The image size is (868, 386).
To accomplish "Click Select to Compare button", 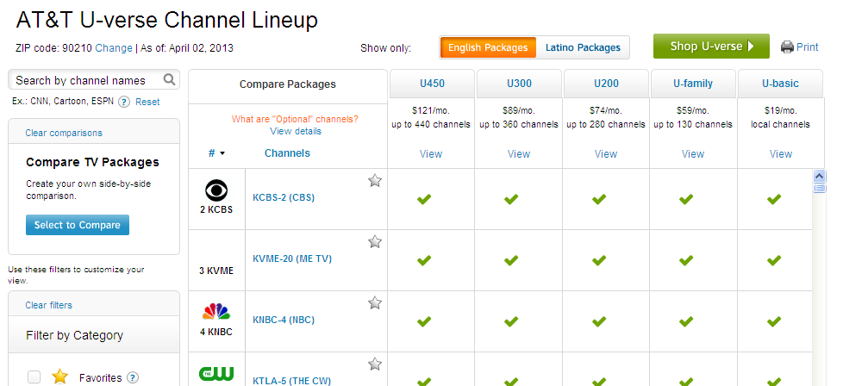I will (x=78, y=225).
